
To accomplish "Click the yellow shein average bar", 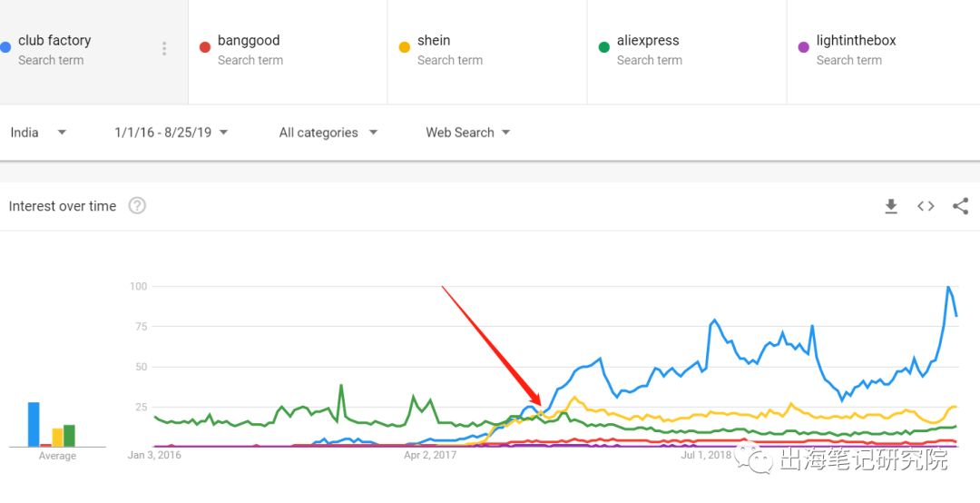I will [x=57, y=438].
